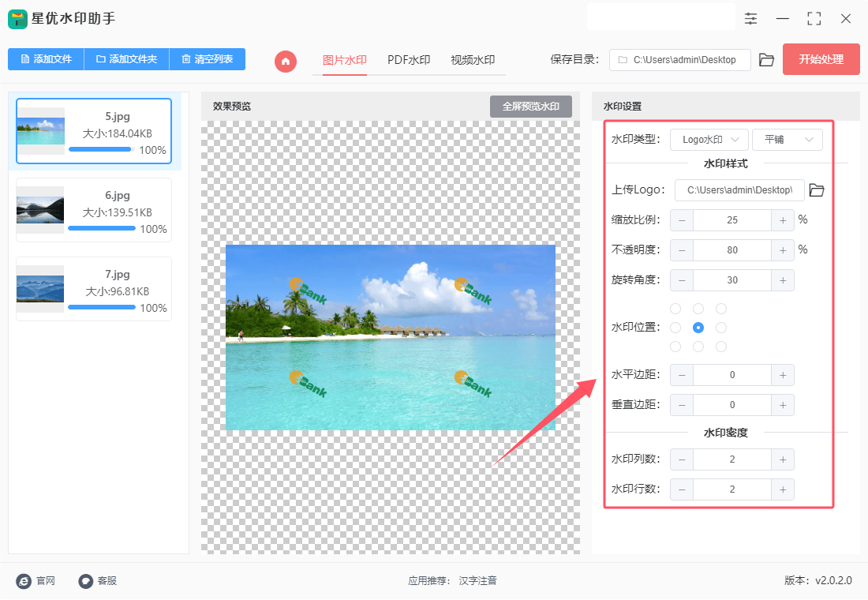Click the 版本: v2.0.2.0 version text
This screenshot has height=600, width=868.
(817, 580)
